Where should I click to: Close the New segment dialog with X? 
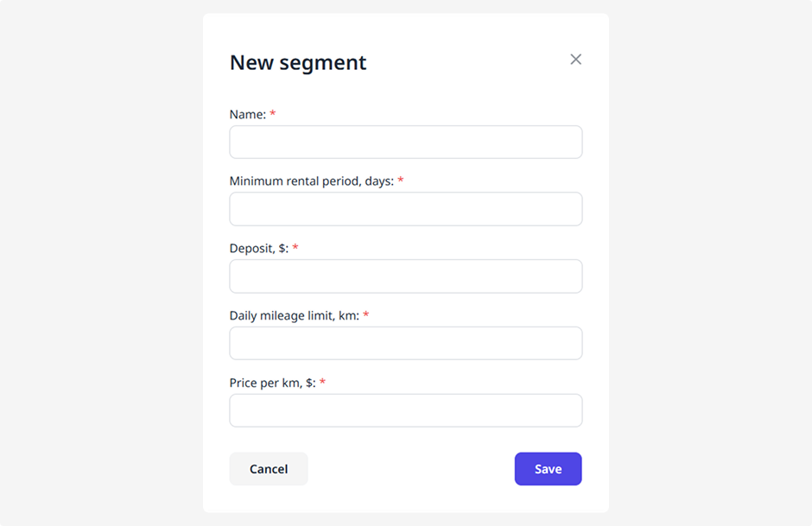pyautogui.click(x=576, y=60)
